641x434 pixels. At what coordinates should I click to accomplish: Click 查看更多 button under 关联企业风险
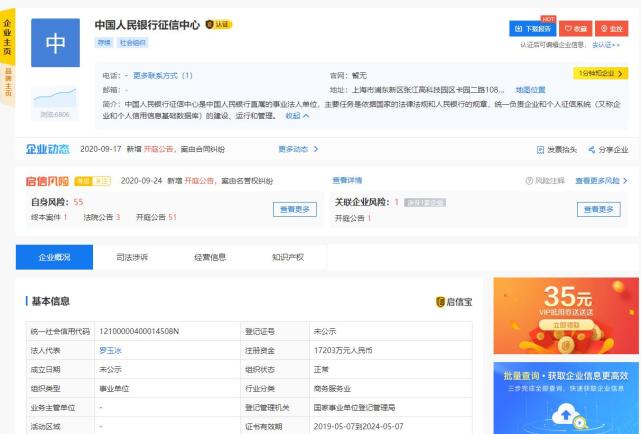(x=598, y=210)
